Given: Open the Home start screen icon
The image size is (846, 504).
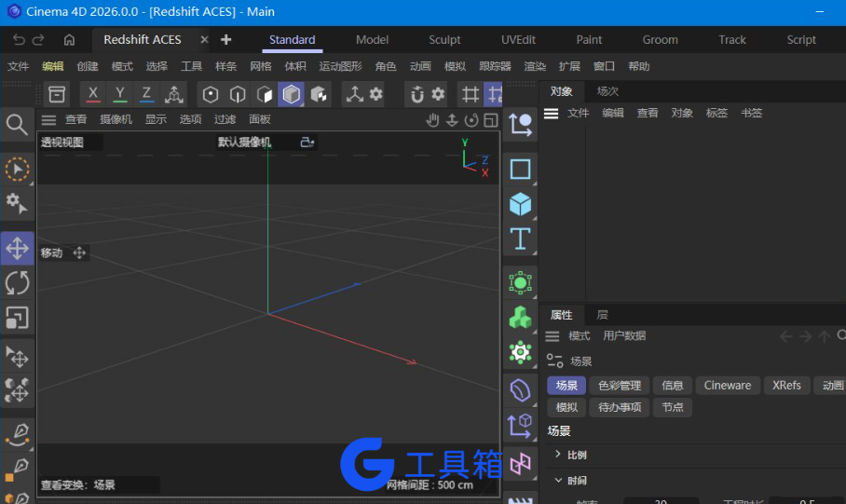Looking at the screenshot, I should click(69, 39).
